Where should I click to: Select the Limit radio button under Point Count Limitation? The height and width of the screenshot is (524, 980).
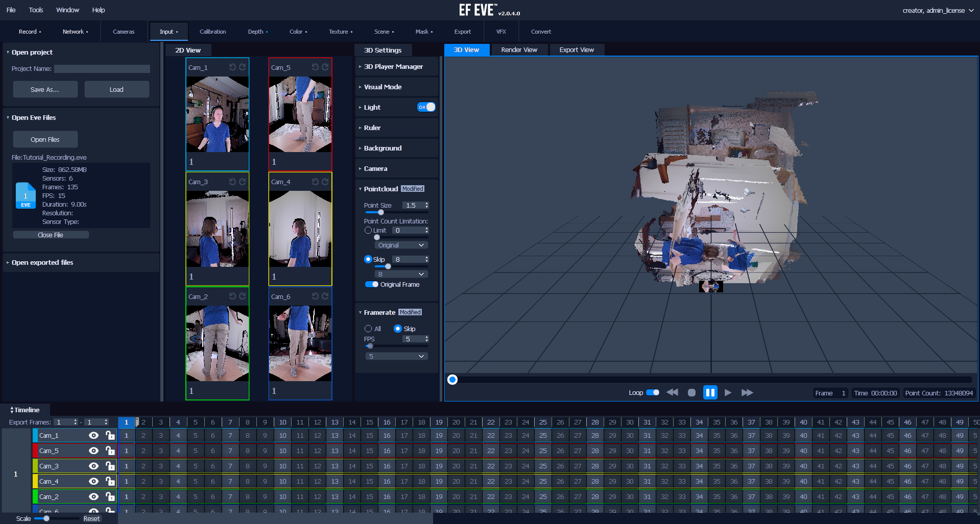tap(368, 230)
